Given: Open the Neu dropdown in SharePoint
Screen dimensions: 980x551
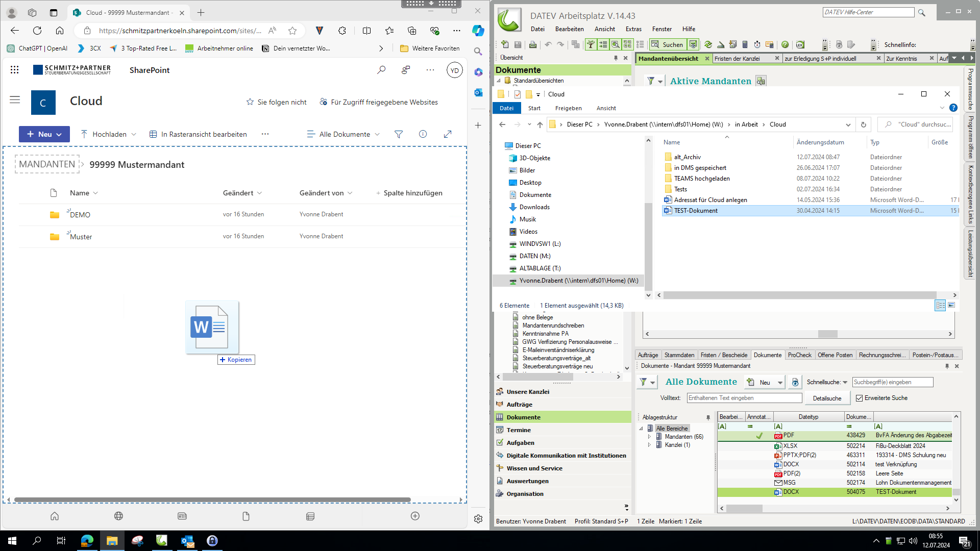Looking at the screenshot, I should (44, 134).
